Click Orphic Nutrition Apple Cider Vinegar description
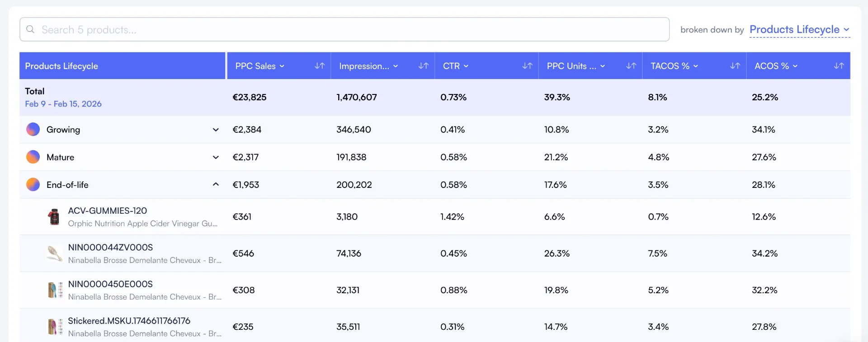868x342 pixels. [x=143, y=224]
